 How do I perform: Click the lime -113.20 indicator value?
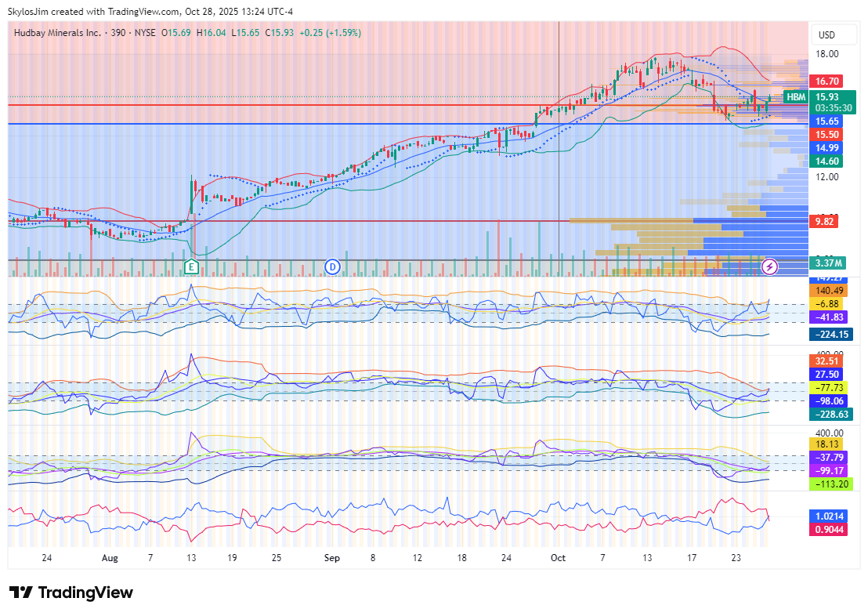[831, 484]
